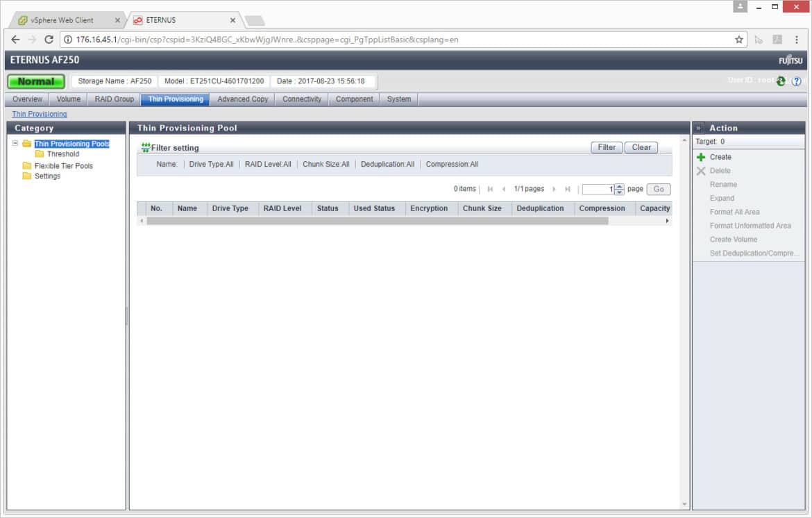Click the browser address bar
812x518 pixels.
404,40
